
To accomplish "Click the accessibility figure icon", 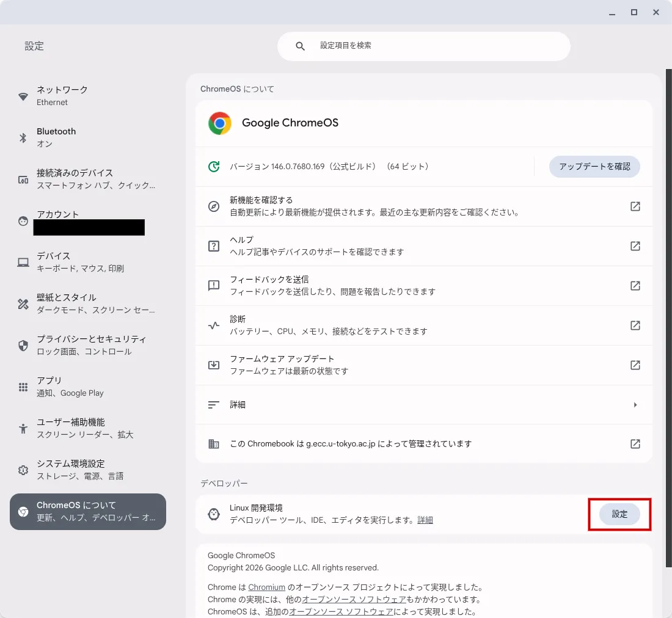I will click(23, 428).
